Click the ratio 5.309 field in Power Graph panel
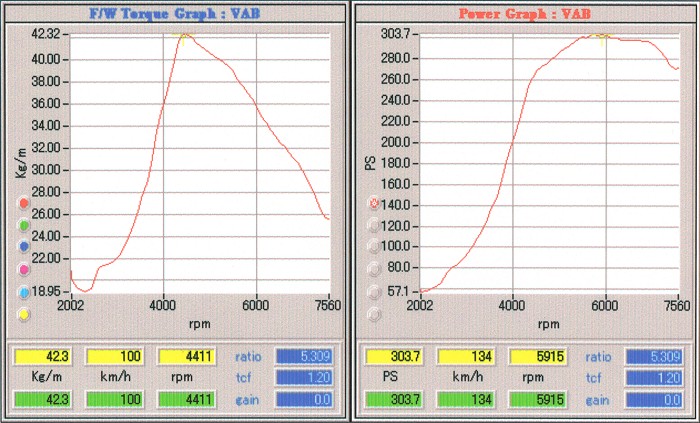 coord(654,357)
